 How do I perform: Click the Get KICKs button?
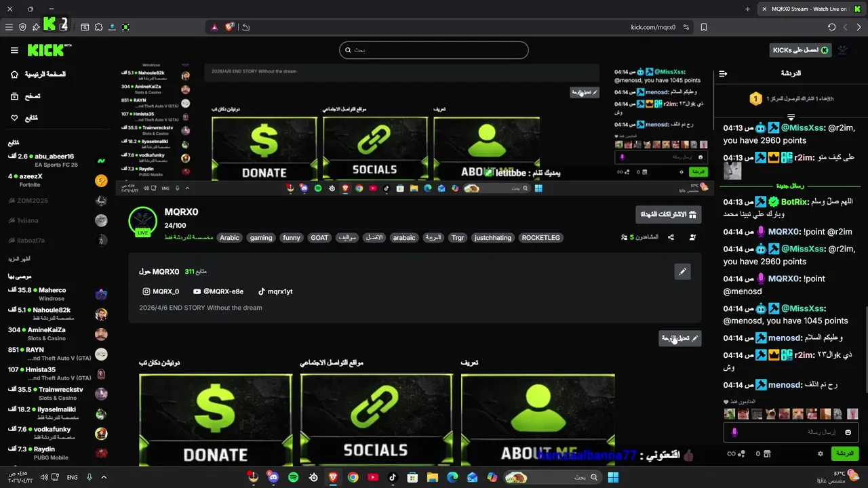click(x=801, y=50)
